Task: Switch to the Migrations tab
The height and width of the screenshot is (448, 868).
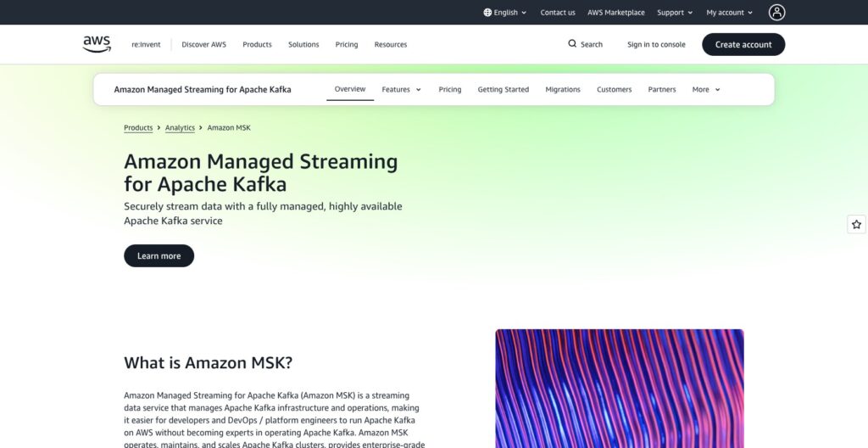Action: pos(563,89)
